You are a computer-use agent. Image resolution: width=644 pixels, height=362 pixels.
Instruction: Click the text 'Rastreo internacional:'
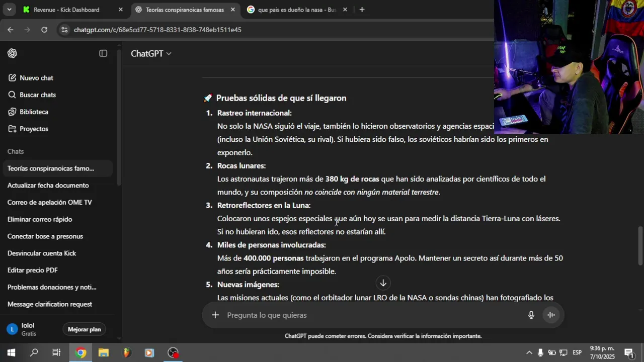255,113
